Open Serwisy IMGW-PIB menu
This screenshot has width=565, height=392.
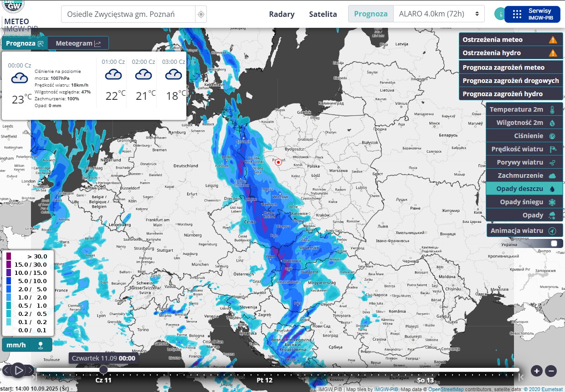click(532, 14)
